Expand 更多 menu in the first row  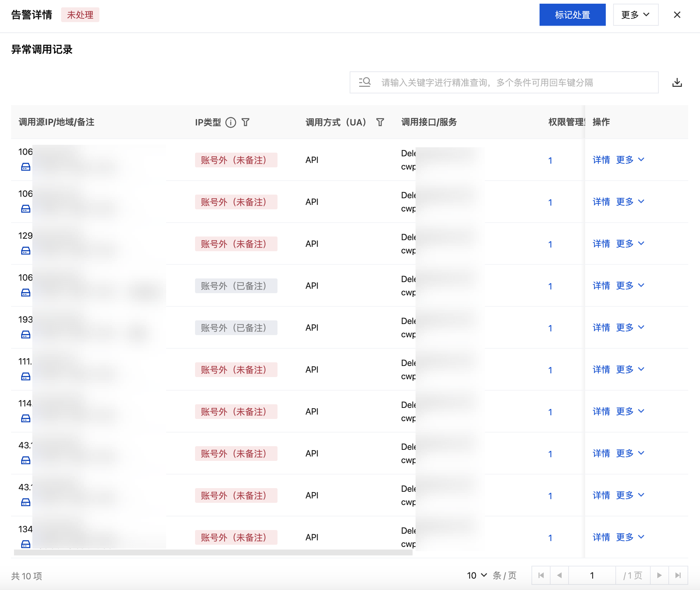(x=630, y=160)
